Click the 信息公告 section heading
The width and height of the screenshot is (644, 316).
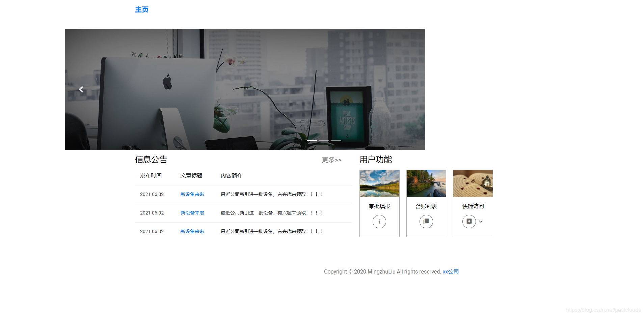pyautogui.click(x=151, y=160)
